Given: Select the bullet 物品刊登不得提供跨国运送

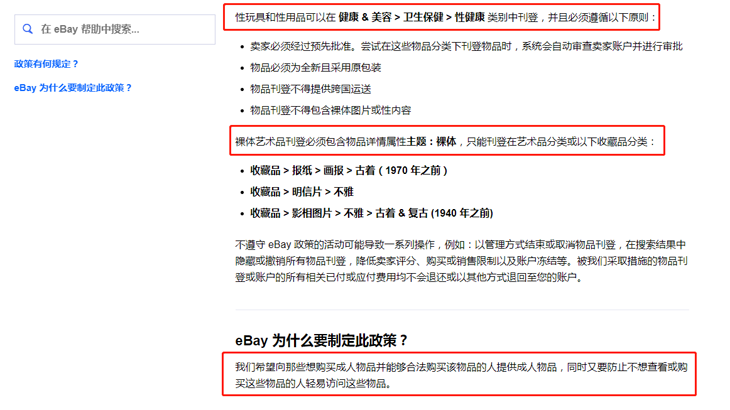Looking at the screenshot, I should pyautogui.click(x=311, y=89).
